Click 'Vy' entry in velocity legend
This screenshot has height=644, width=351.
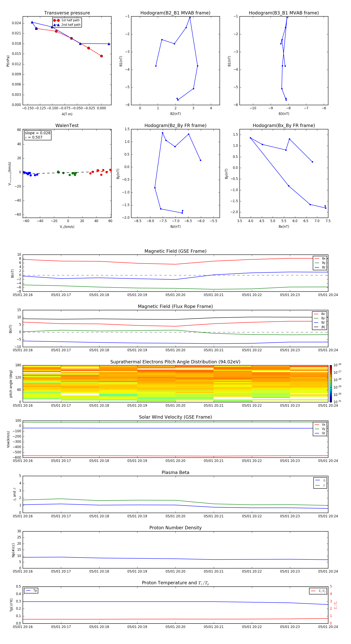tap(320, 429)
